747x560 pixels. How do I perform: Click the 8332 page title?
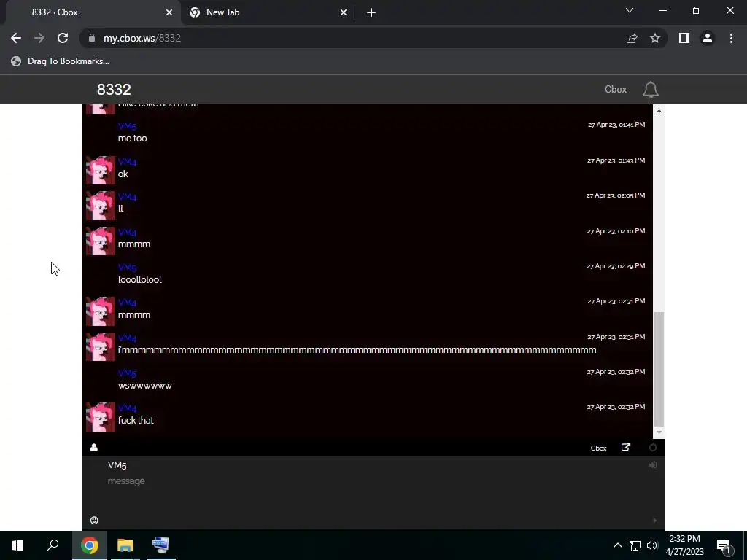(114, 90)
